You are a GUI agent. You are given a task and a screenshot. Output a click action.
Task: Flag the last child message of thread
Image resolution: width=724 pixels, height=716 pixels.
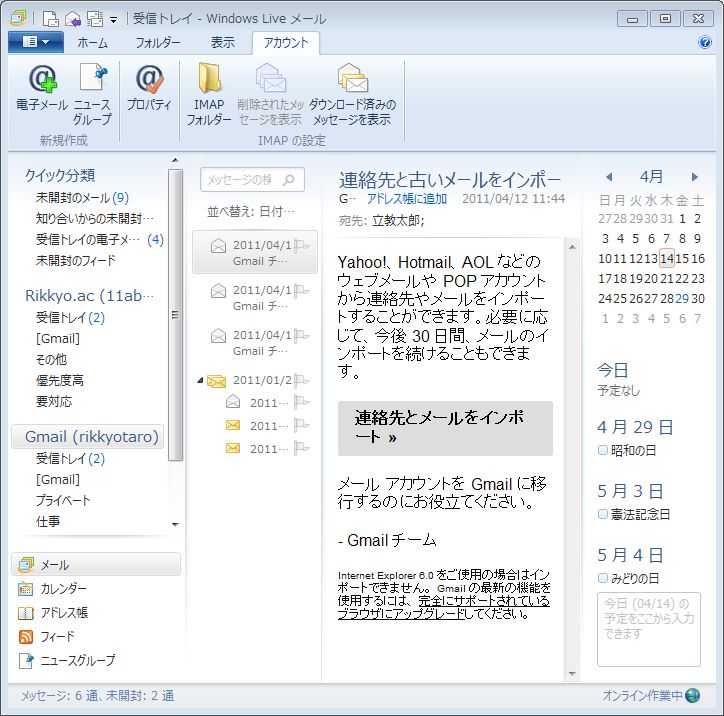coord(302,448)
